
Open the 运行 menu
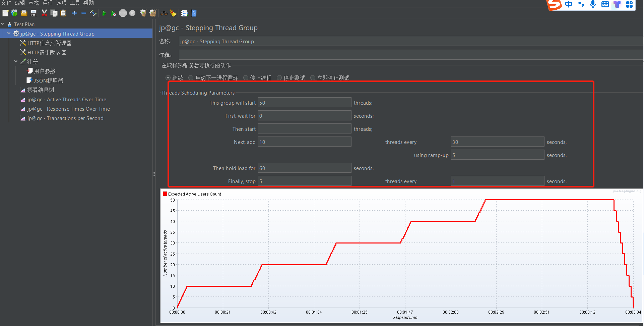(47, 3)
